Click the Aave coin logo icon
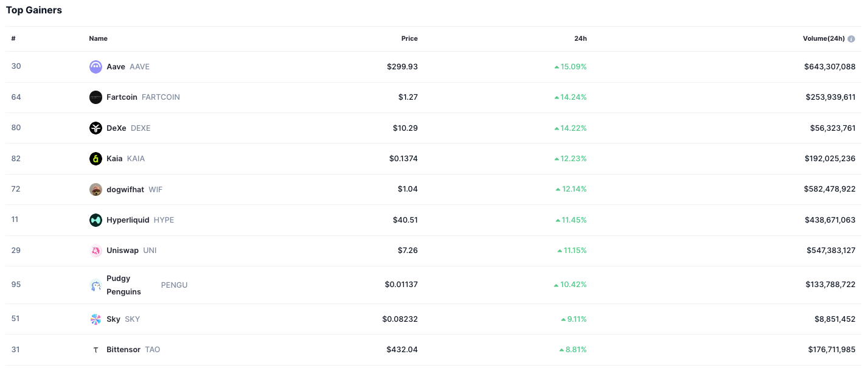Image resolution: width=868 pixels, height=368 pixels. [95, 67]
